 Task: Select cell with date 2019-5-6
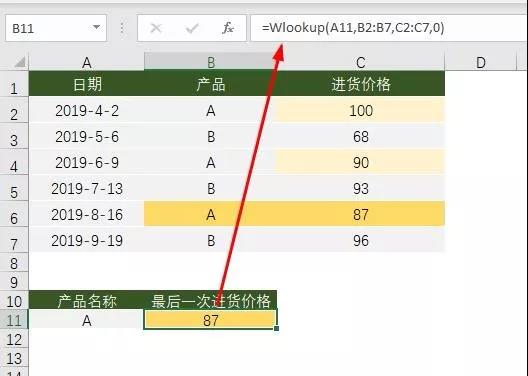pyautogui.click(x=87, y=136)
